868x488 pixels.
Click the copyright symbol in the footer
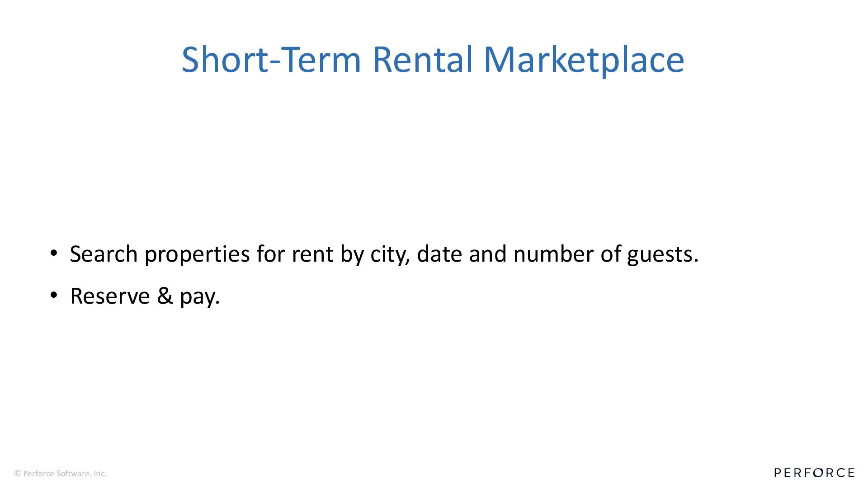tap(17, 474)
